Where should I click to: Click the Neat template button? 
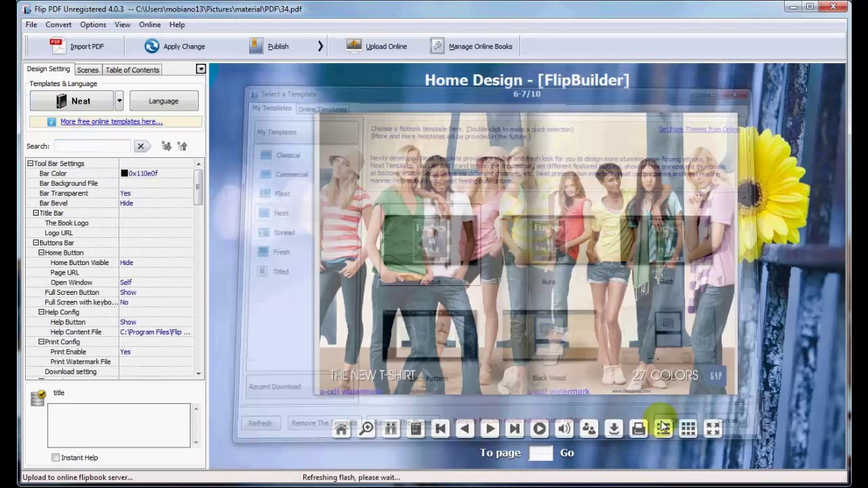click(72, 101)
